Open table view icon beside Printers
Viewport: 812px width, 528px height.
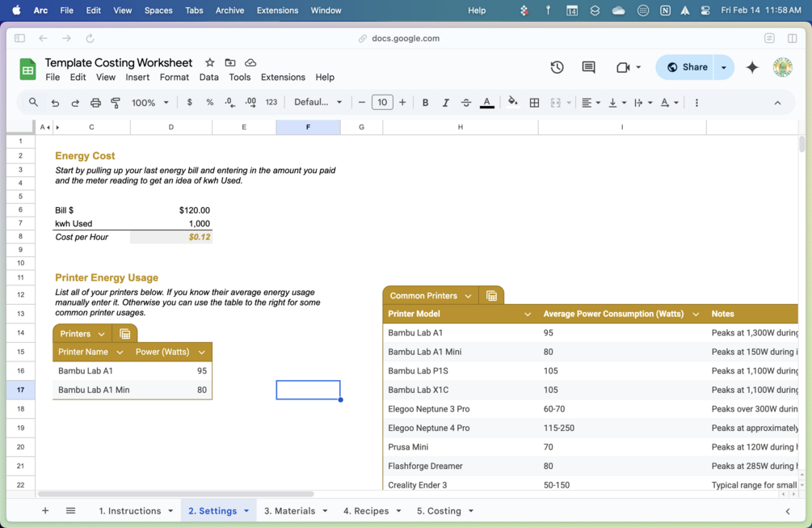124,334
